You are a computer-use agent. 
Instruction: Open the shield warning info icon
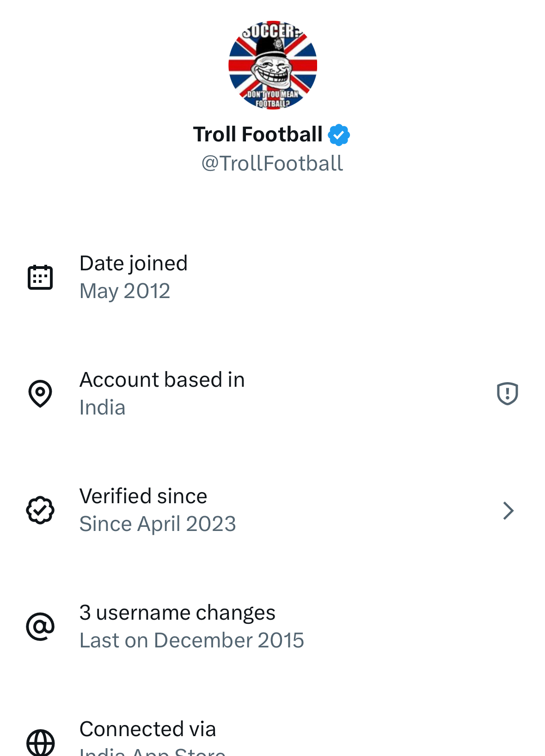pyautogui.click(x=507, y=394)
